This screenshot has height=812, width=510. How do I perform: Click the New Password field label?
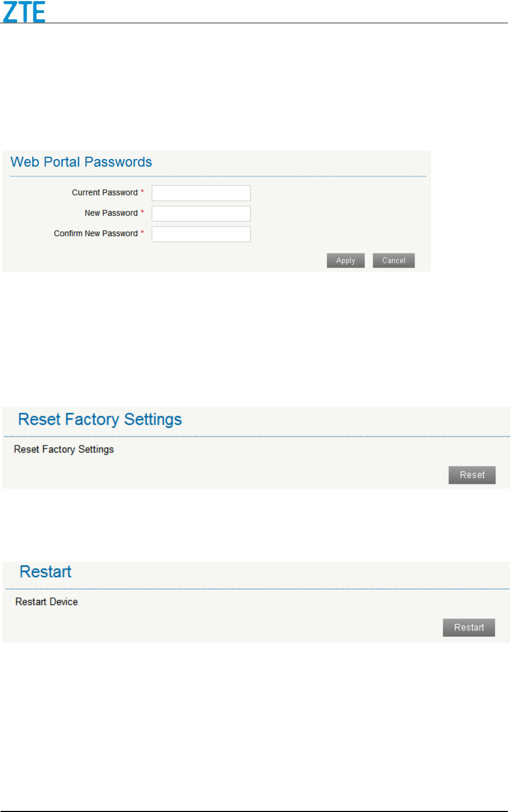point(111,213)
